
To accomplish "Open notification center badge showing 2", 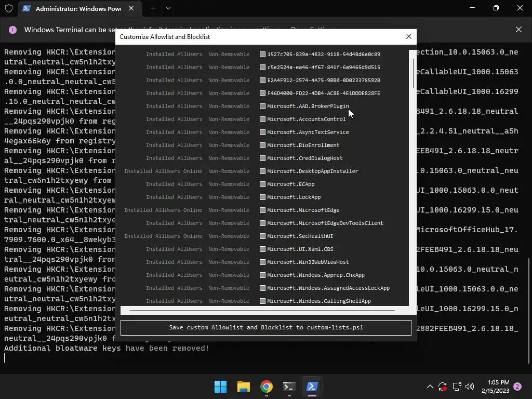I will coord(517,387).
